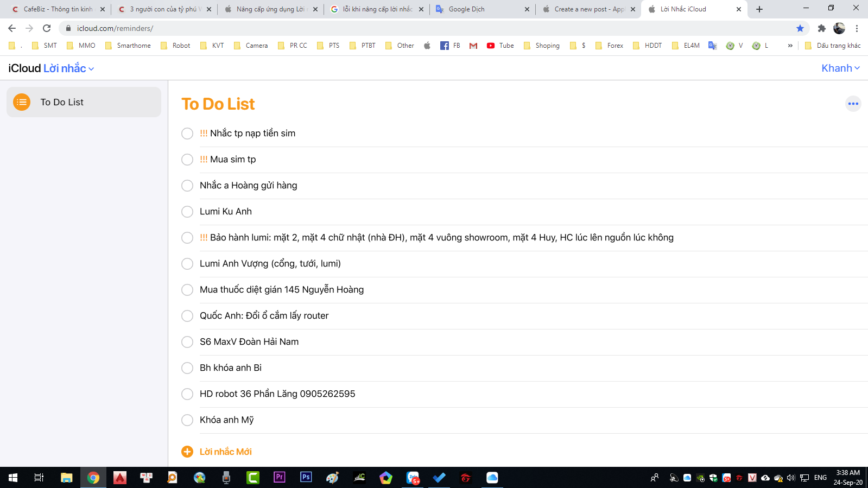
Task: Open Task View on the taskbar
Action: (39, 477)
